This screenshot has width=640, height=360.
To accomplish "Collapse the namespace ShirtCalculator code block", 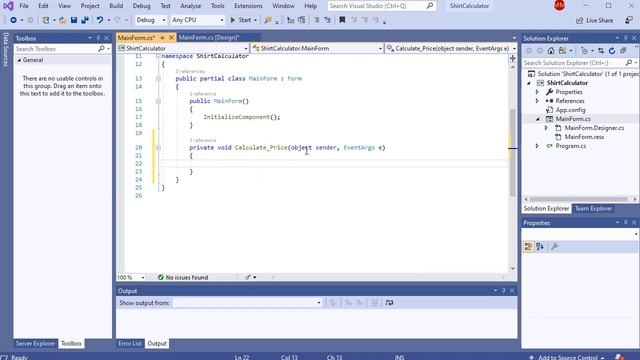I will [x=158, y=56].
